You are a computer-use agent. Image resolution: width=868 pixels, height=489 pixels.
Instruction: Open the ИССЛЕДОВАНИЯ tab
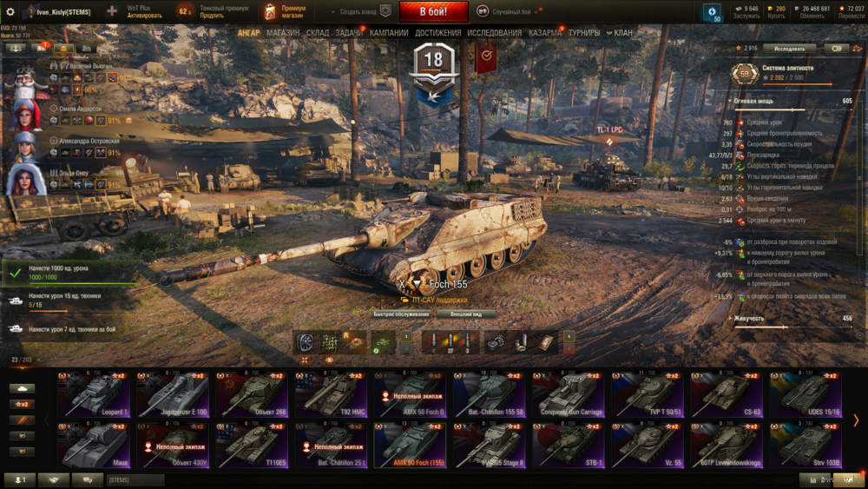click(x=495, y=33)
